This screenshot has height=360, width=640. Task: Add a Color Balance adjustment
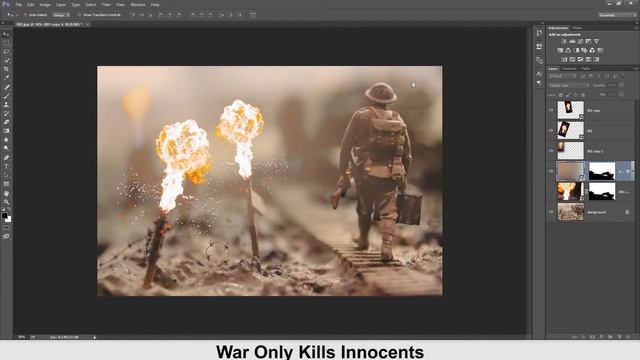point(568,51)
